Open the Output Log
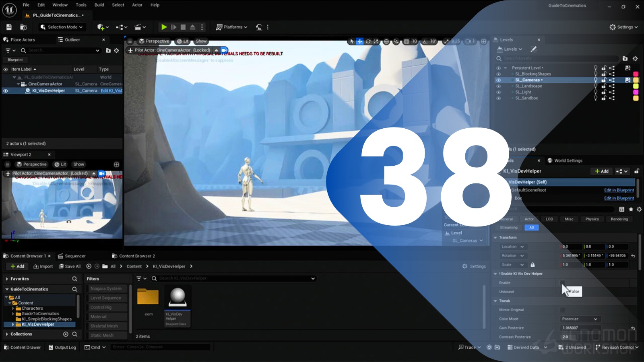Image resolution: width=644 pixels, height=362 pixels. click(x=62, y=348)
